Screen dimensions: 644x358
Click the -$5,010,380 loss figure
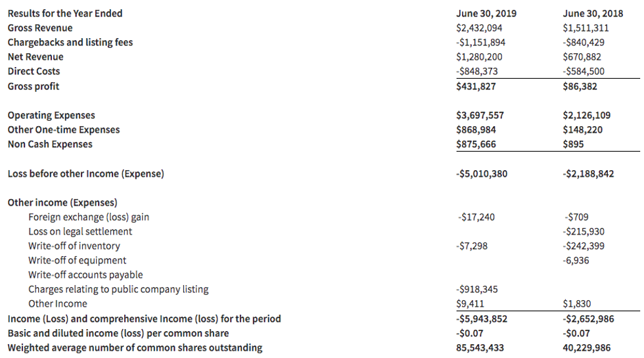click(481, 173)
